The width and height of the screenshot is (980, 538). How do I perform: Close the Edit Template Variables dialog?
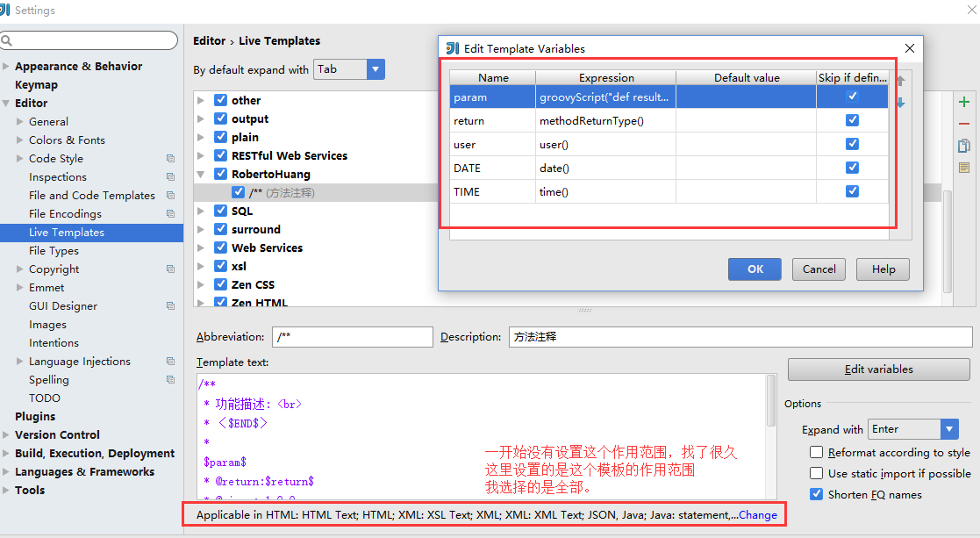coord(910,48)
